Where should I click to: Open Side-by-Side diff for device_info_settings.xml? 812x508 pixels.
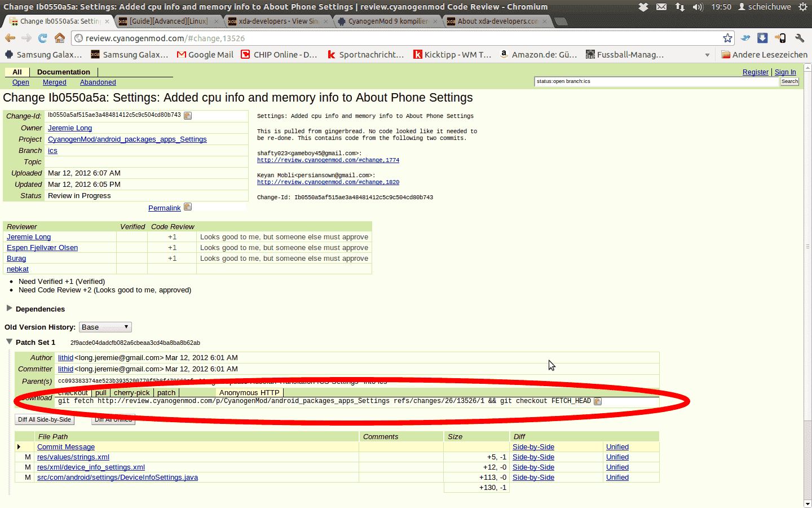[533, 467]
